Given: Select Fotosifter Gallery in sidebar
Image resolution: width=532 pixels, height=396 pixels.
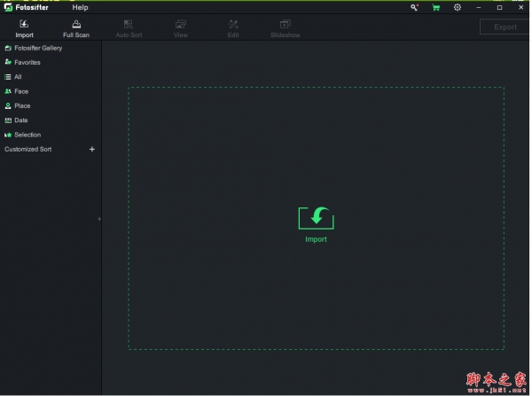Looking at the screenshot, I should coord(37,48).
